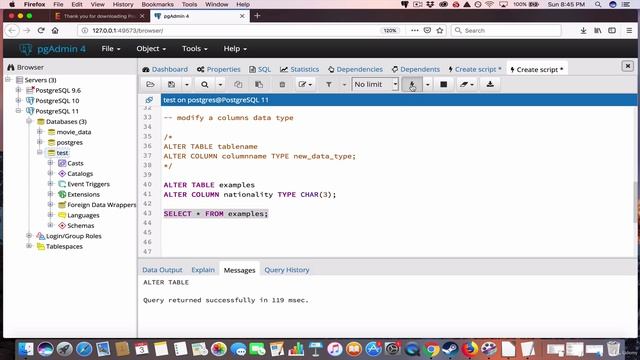Viewport: 640px width, 360px height.
Task: Click the Firefox Search field
Action: pos(506,31)
